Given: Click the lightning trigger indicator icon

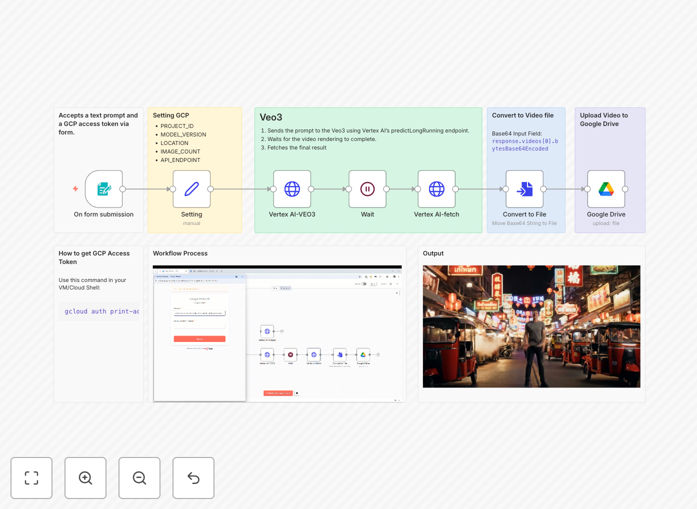Looking at the screenshot, I should pos(76,189).
